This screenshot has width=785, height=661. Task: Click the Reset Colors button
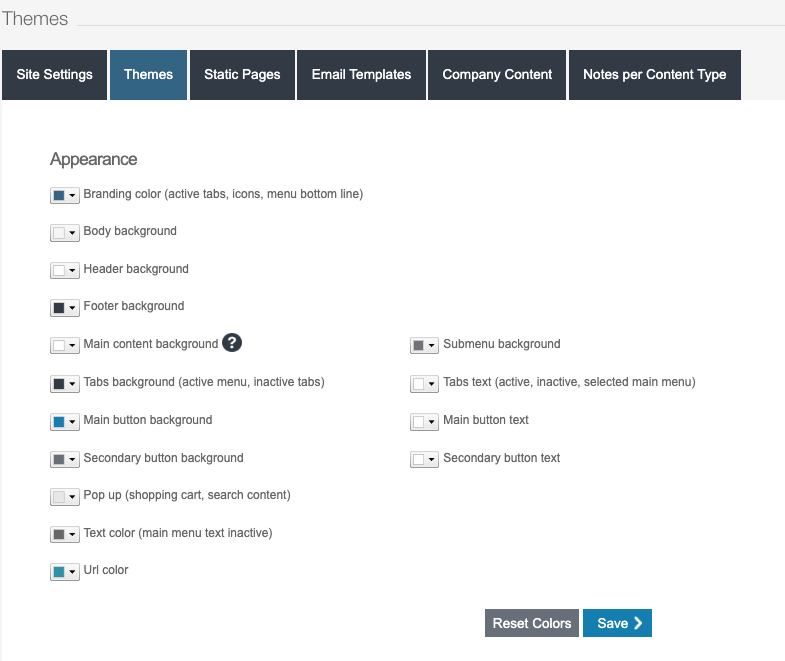coord(532,623)
